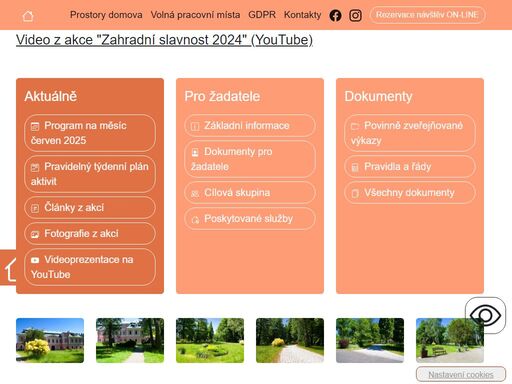Open Základní informace for applicants
This screenshot has width=512, height=384.
coord(250,126)
